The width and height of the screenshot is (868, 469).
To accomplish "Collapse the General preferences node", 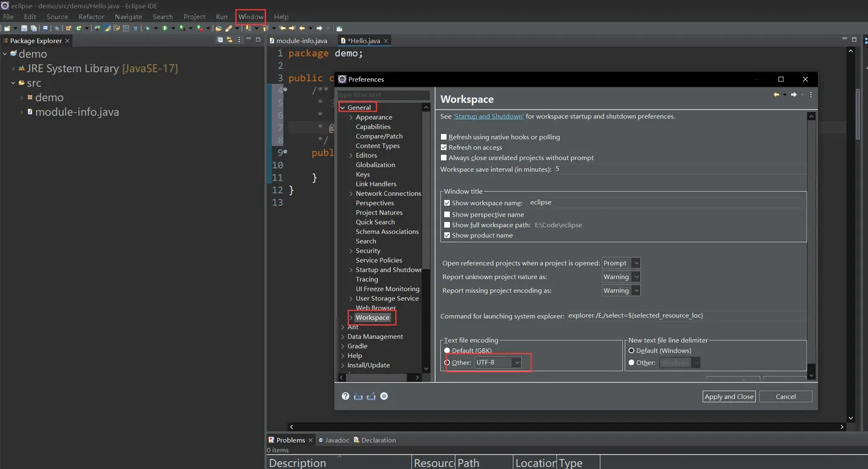I will coord(342,108).
